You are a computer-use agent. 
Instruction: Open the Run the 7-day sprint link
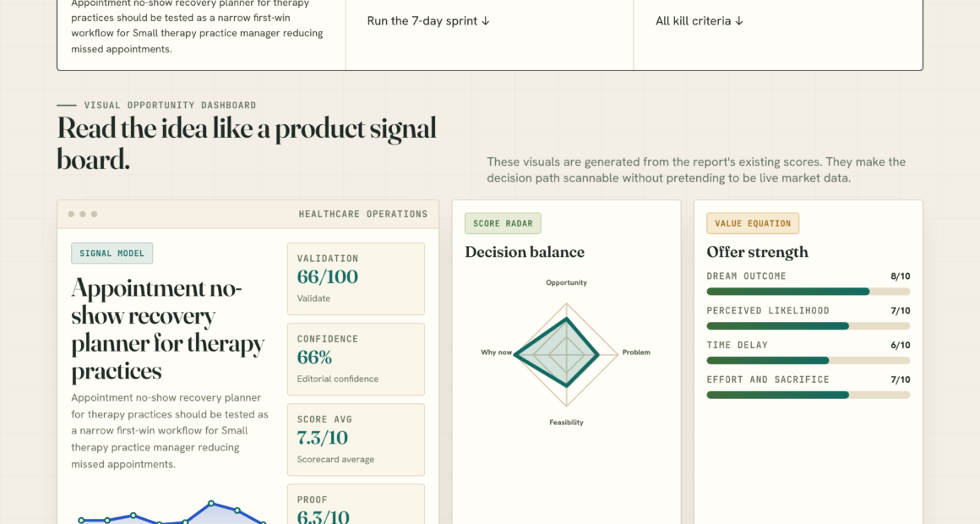coord(428,20)
